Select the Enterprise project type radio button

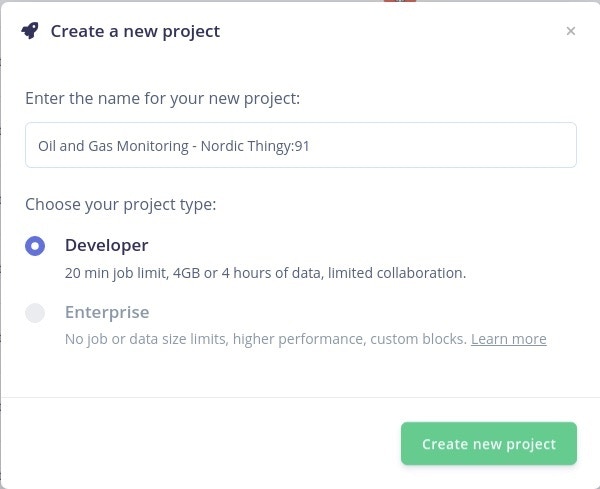35,313
